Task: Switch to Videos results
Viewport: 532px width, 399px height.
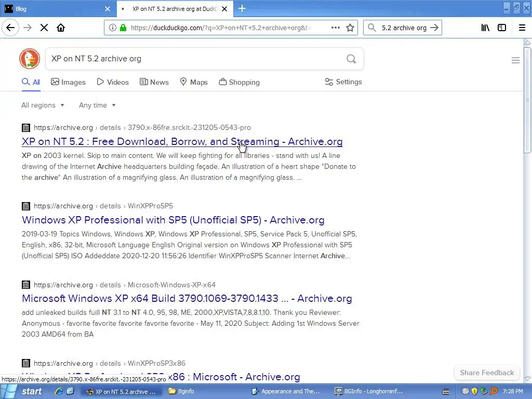Action: point(113,82)
